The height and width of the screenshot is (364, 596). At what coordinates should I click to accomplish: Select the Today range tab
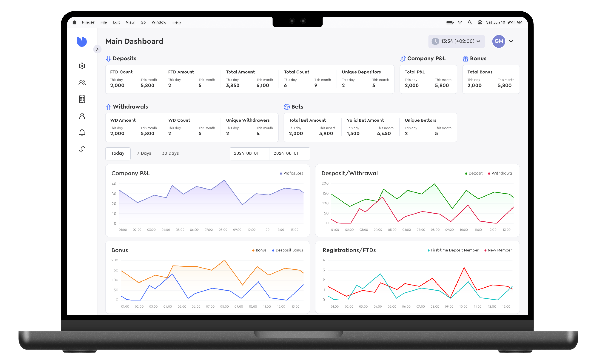(x=118, y=153)
